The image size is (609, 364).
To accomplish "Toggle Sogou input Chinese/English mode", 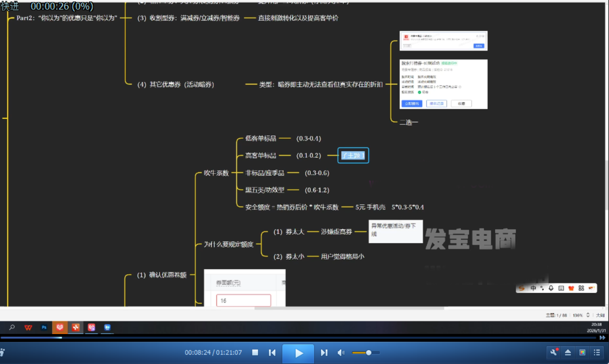I will pyautogui.click(x=533, y=288).
